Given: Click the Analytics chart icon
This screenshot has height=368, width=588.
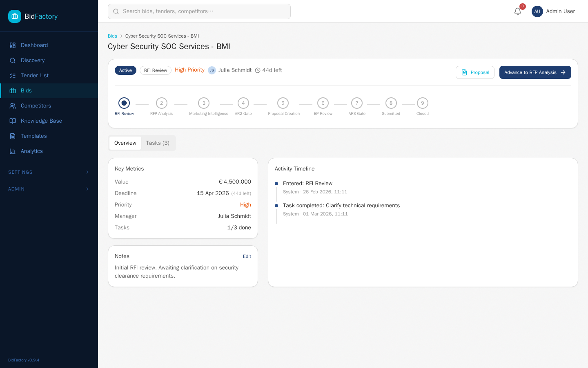Looking at the screenshot, I should click(13, 151).
